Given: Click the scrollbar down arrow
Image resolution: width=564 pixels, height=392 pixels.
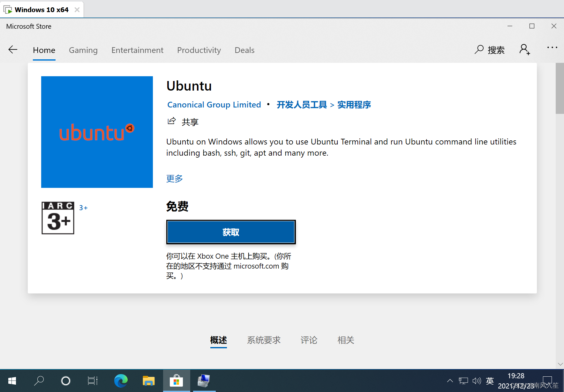Looking at the screenshot, I should pyautogui.click(x=560, y=364).
